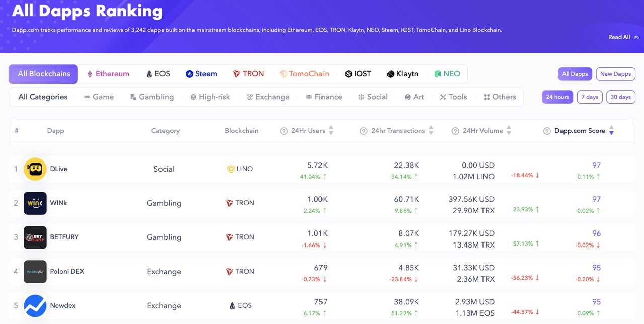Viewport: 644px width, 324px height.
Task: Filter by Social category tab
Action: tap(373, 97)
